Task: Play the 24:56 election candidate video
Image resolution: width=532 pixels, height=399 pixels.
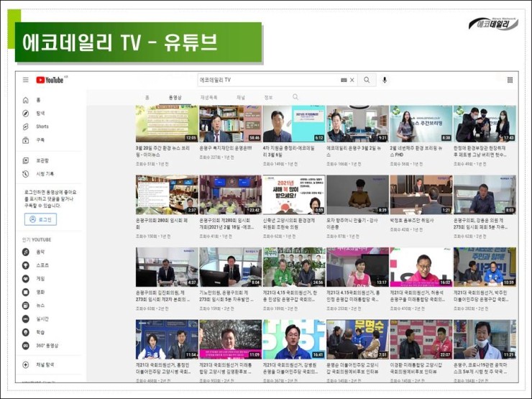Action: click(x=294, y=267)
